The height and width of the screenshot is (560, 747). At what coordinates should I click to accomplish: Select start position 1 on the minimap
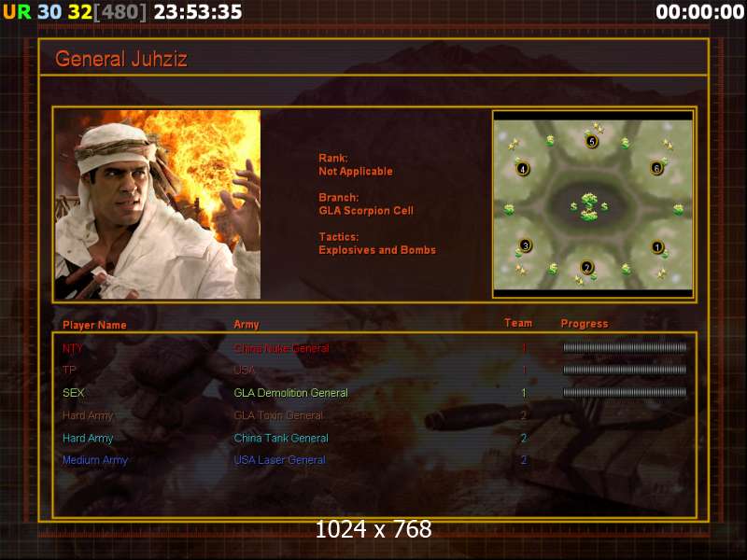(x=657, y=247)
